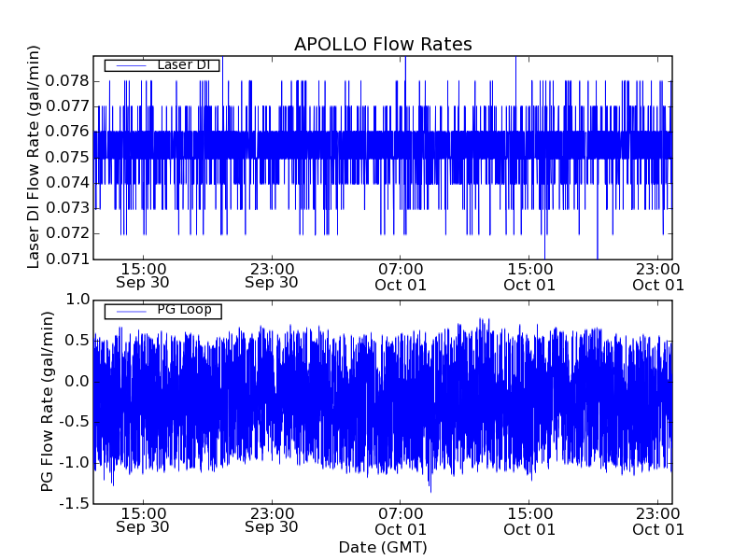This screenshot has width=747, height=560.
Task: Click '23:00 Oct 01' tick on Laser DI plot
Action: 658,277
